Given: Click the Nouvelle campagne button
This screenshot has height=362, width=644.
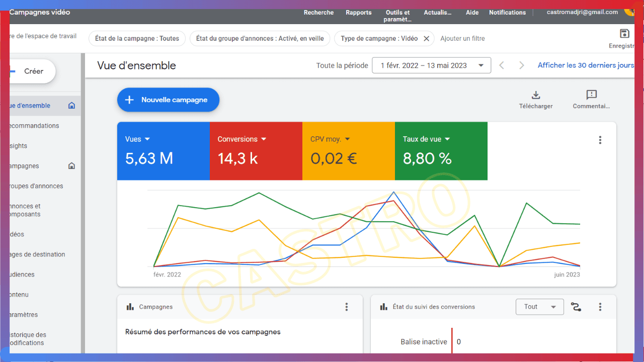Looking at the screenshot, I should click(168, 100).
